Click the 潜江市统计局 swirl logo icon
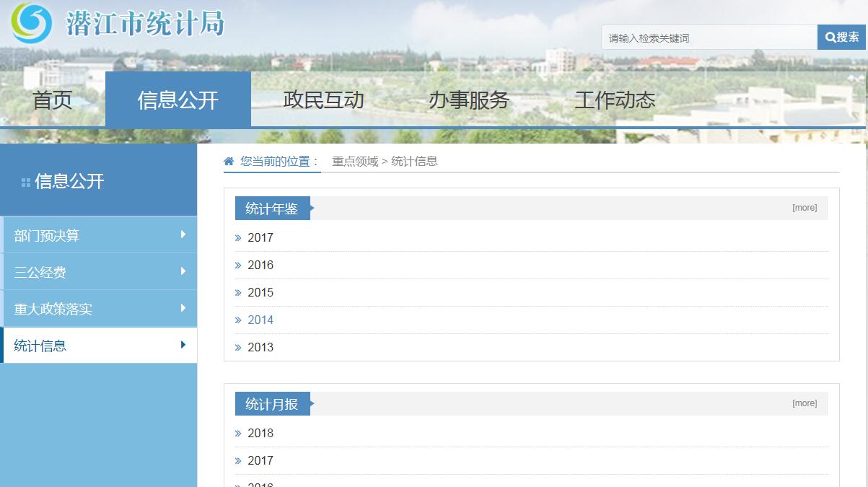 tap(31, 23)
